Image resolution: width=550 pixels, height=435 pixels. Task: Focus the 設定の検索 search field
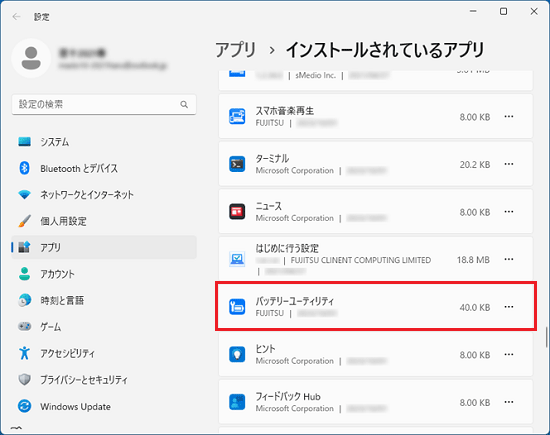point(104,104)
